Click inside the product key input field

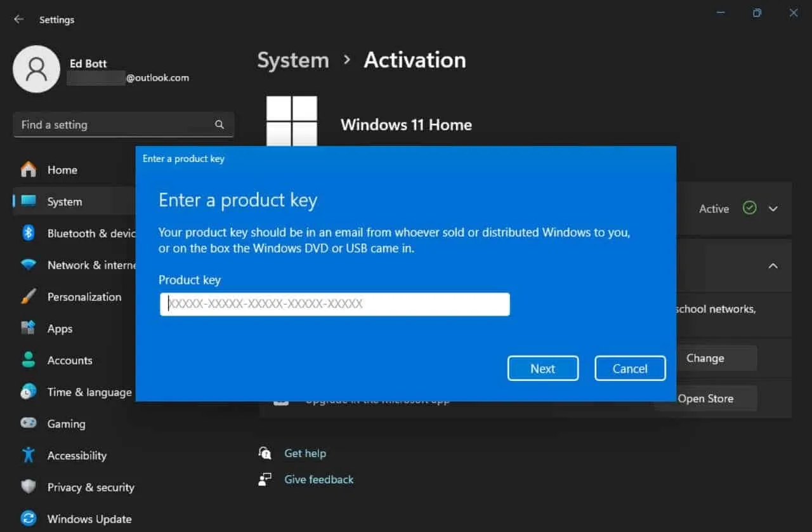(x=334, y=304)
